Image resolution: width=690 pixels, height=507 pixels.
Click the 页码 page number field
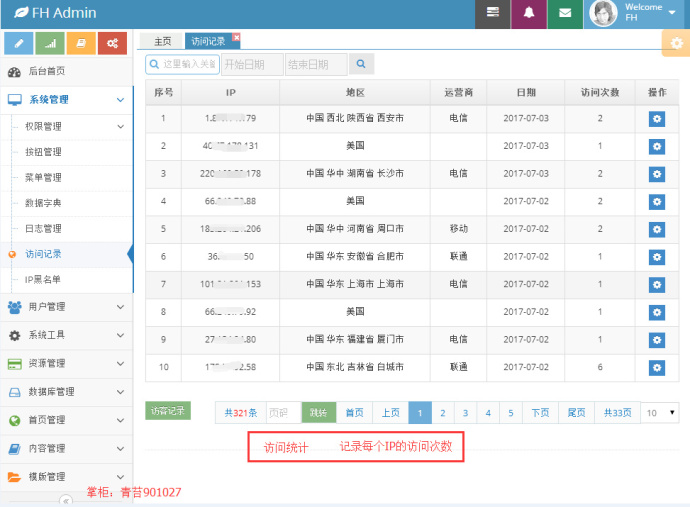(284, 413)
